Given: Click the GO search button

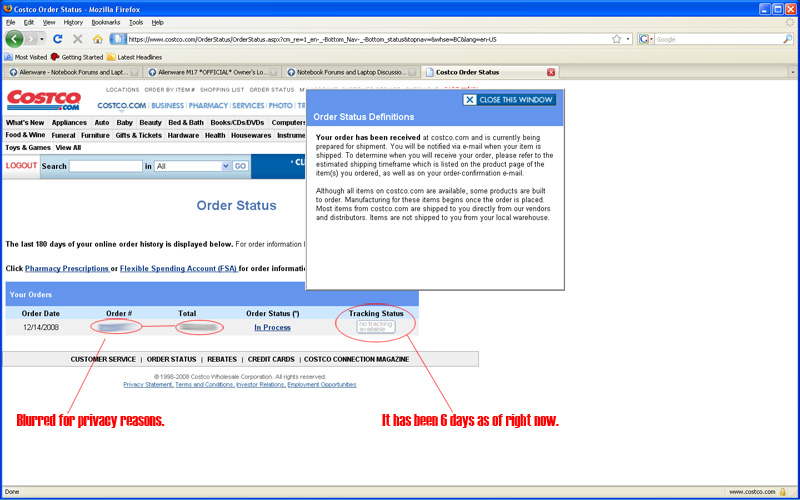Looking at the screenshot, I should point(240,166).
